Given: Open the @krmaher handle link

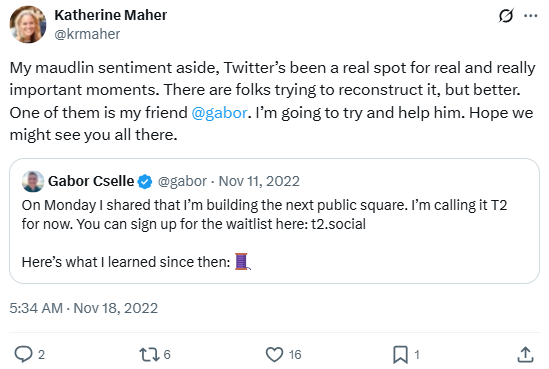Looking at the screenshot, I should [87, 34].
